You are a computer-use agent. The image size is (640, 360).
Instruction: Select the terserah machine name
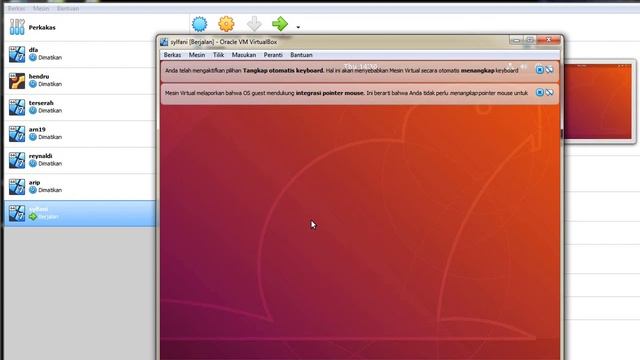coord(41,103)
